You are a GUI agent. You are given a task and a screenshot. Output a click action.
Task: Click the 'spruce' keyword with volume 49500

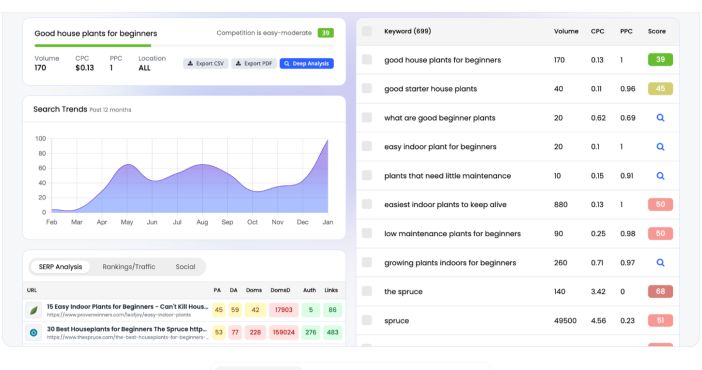[x=396, y=321]
